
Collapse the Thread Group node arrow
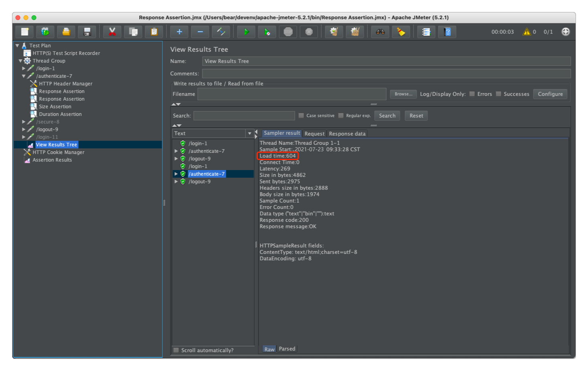click(x=20, y=61)
